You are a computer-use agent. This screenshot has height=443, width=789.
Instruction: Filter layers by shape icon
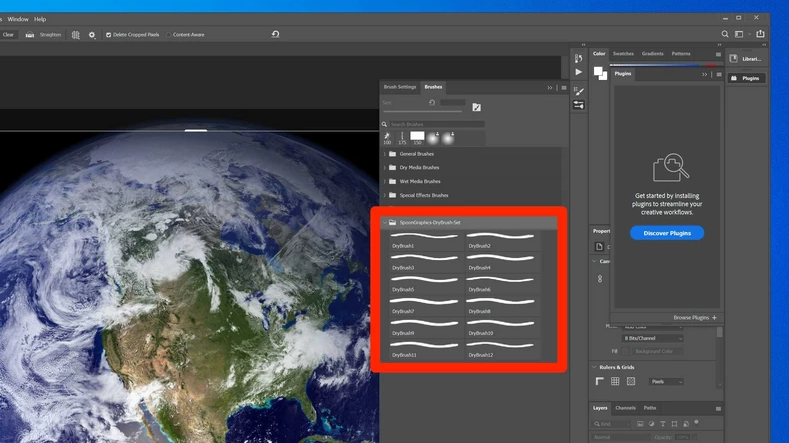pyautogui.click(x=674, y=424)
